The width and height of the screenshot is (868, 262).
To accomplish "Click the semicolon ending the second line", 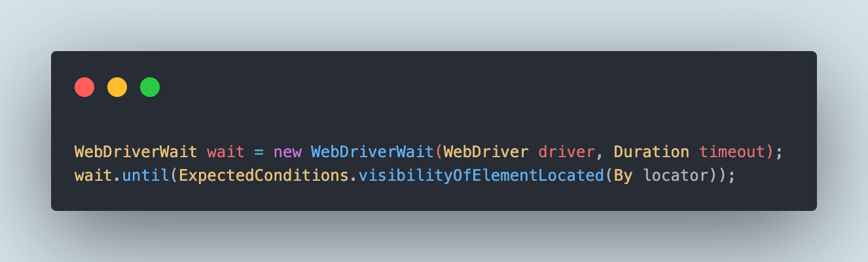I will tap(732, 178).
